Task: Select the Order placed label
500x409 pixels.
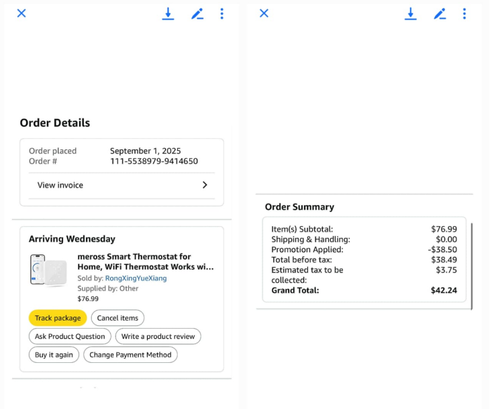Action: (53, 151)
